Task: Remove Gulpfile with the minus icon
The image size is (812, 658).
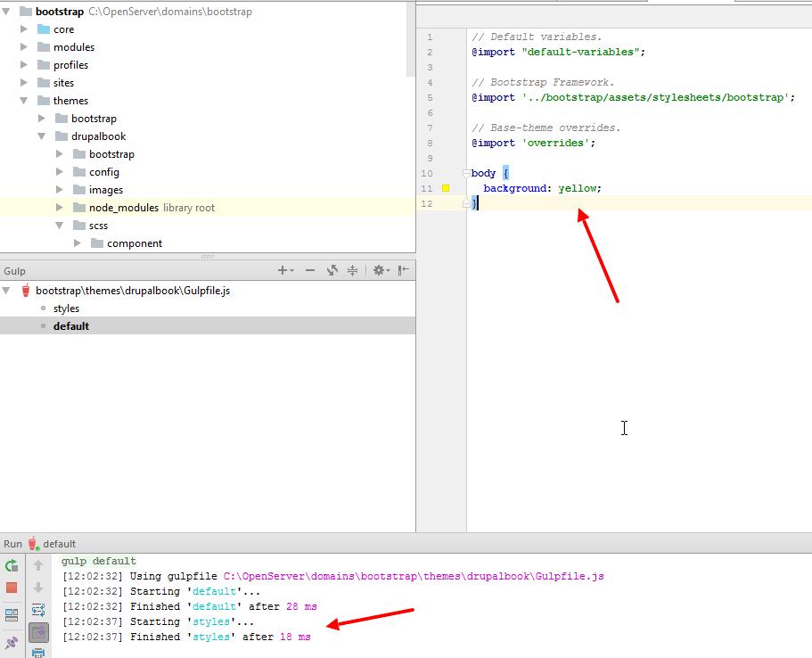Action: (310, 270)
